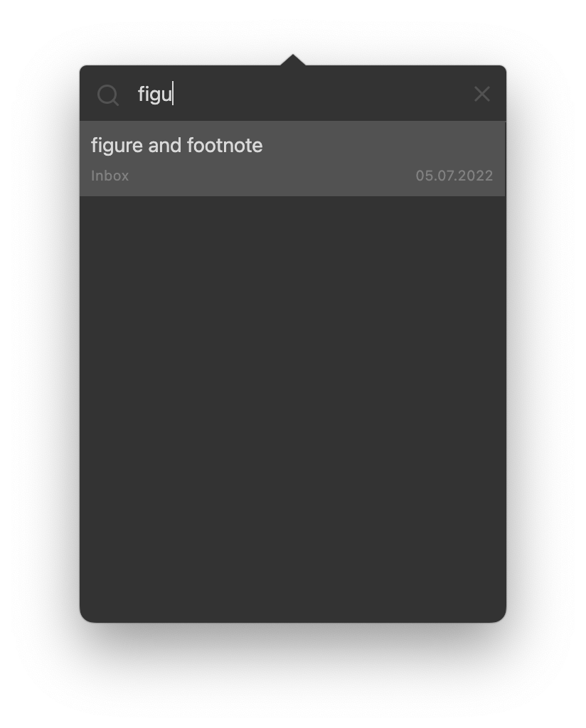Image resolution: width=586 pixels, height=728 pixels.
Task: Place cursor after "figu" in search box
Action: (x=173, y=94)
